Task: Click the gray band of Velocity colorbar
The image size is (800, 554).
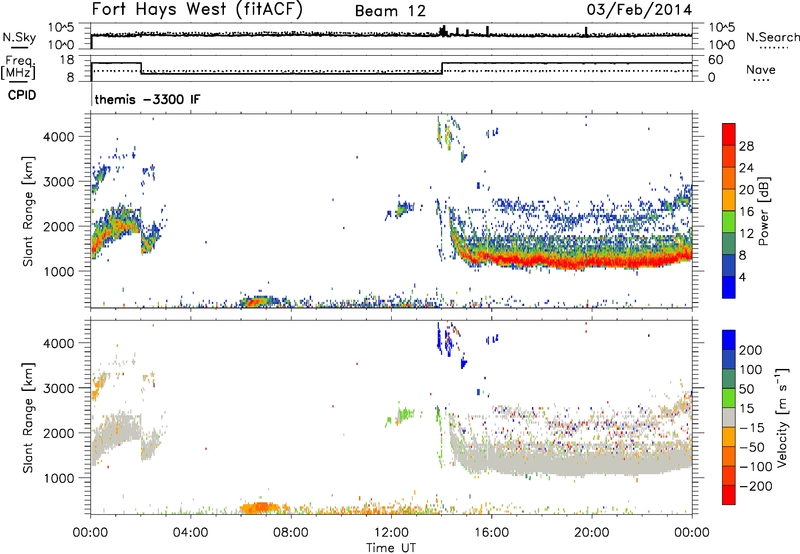Action: tap(729, 418)
